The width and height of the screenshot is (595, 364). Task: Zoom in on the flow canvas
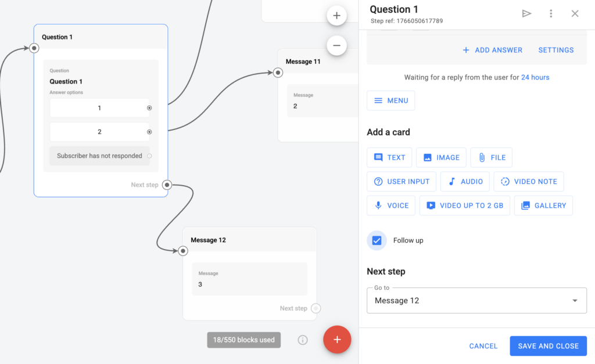point(336,16)
